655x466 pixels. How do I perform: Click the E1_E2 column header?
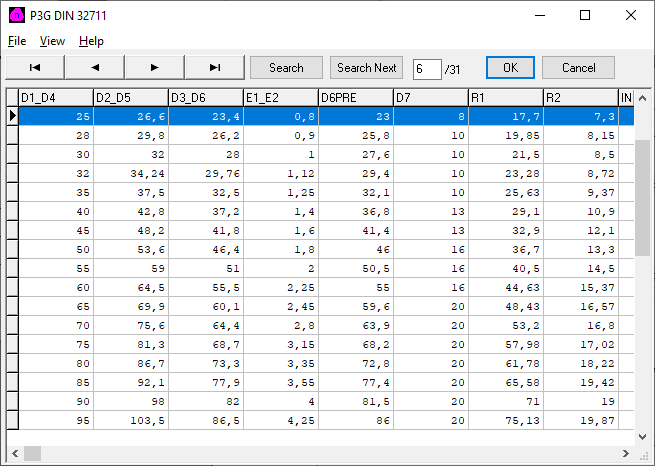tap(280, 97)
